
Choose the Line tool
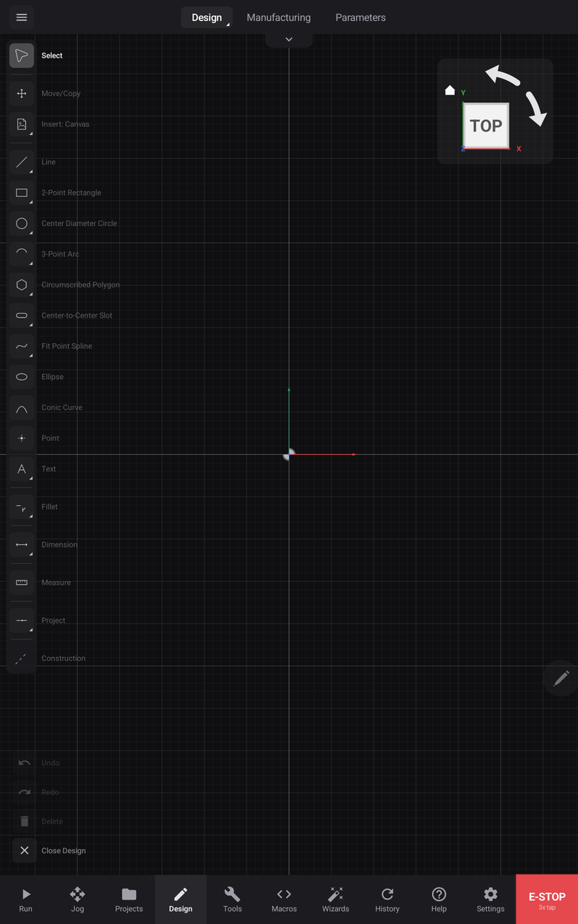(x=22, y=162)
